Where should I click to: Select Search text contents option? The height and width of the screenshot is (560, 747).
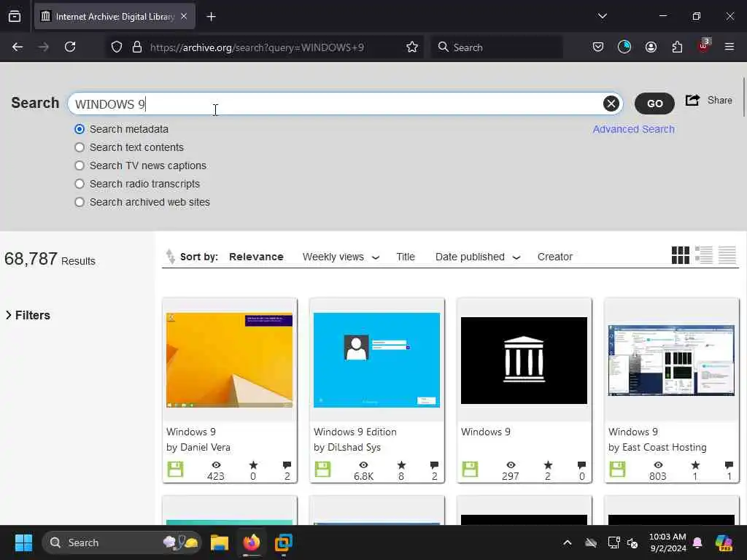[x=80, y=147]
